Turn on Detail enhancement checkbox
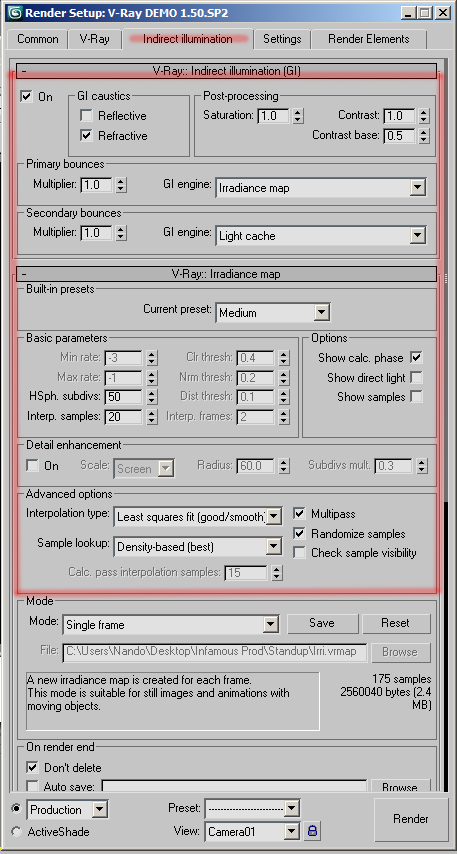Viewport: 457px width, 854px height. [33, 466]
